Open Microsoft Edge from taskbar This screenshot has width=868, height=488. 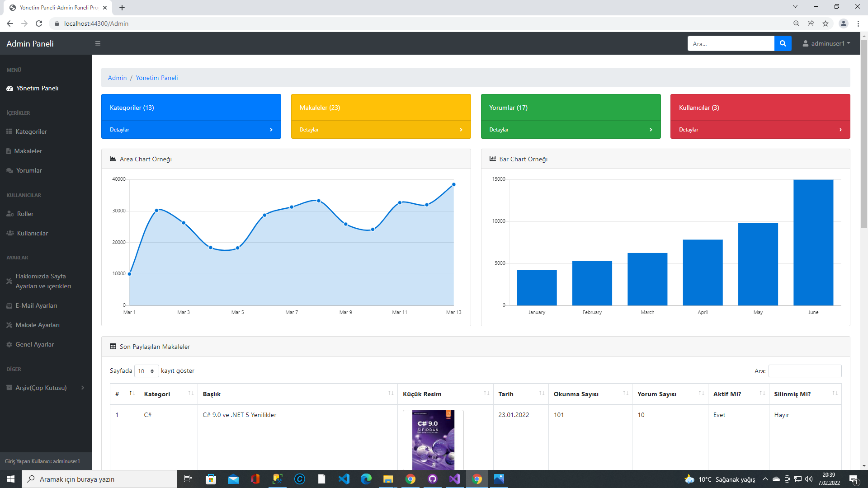[x=366, y=479]
